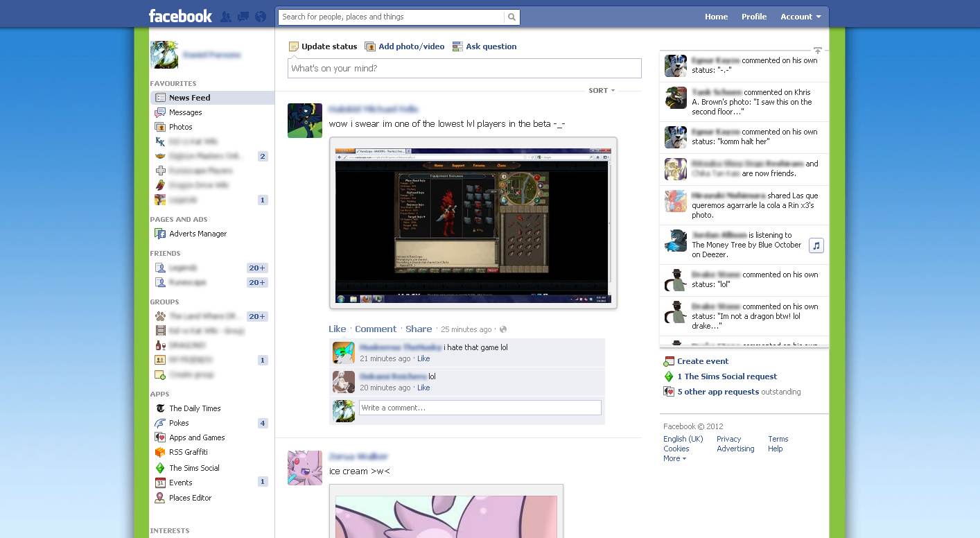Image resolution: width=980 pixels, height=538 pixels.
Task: Click The Daily Times app icon
Action: pyautogui.click(x=160, y=408)
